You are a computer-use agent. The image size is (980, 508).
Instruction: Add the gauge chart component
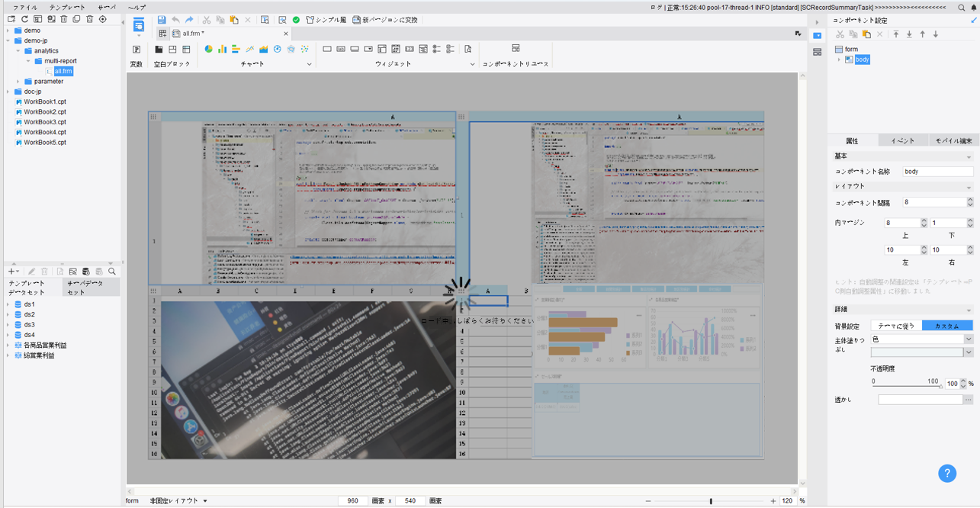[x=278, y=49]
